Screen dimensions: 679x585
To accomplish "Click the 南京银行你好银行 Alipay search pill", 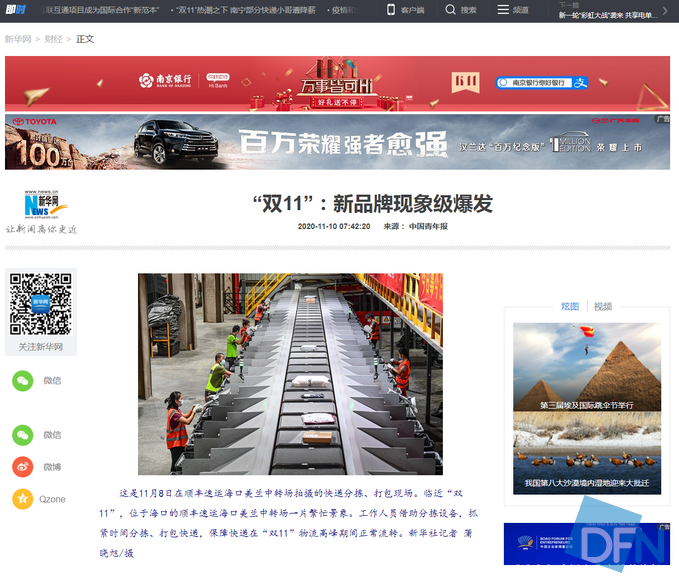I will pyautogui.click(x=542, y=82).
